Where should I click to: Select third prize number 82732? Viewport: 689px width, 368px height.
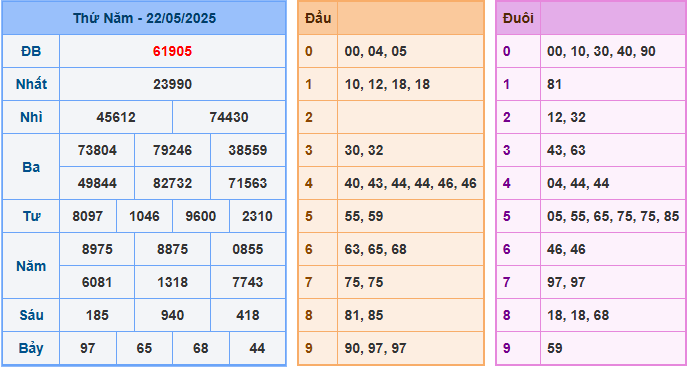(172, 183)
